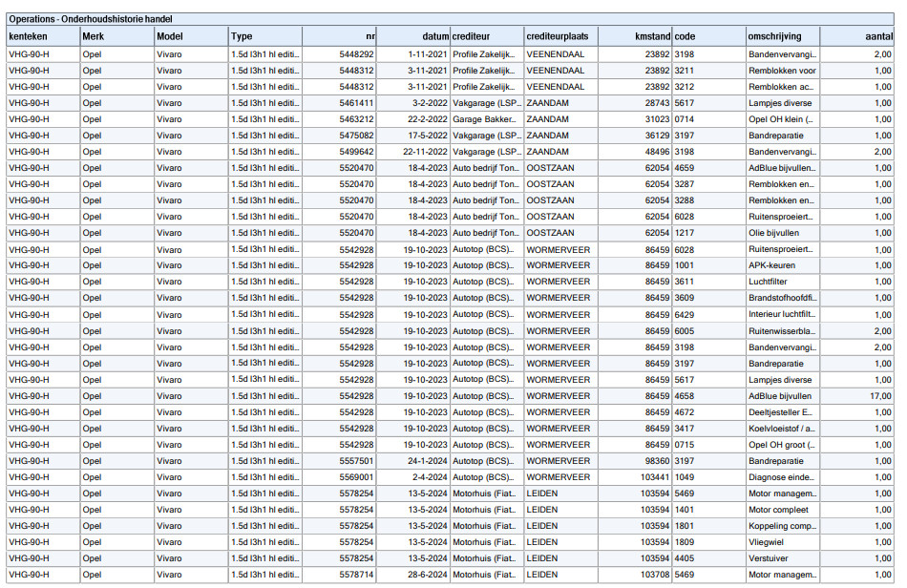907x588 pixels.
Task: Click the Model column header
Action: 192,36
